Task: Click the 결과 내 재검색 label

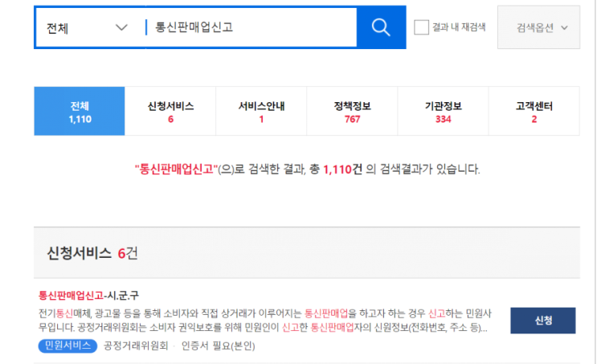Action: point(459,27)
